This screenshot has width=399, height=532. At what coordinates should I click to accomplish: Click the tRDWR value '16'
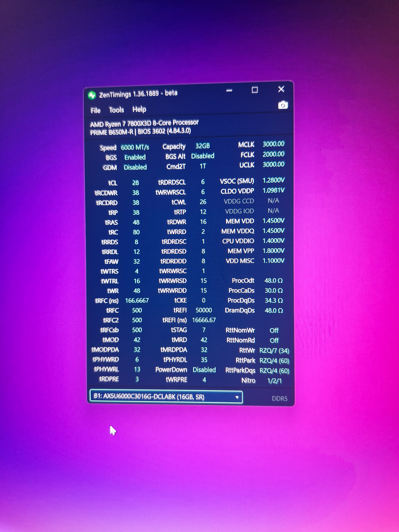pyautogui.click(x=203, y=222)
